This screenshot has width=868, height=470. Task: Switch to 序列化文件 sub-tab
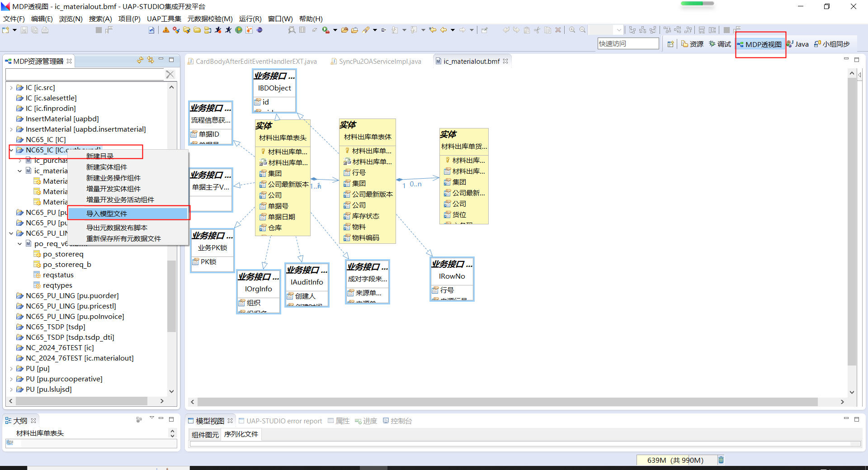click(241, 434)
